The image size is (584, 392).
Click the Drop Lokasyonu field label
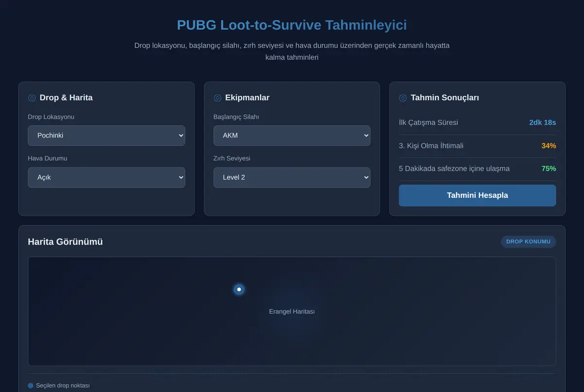51,117
